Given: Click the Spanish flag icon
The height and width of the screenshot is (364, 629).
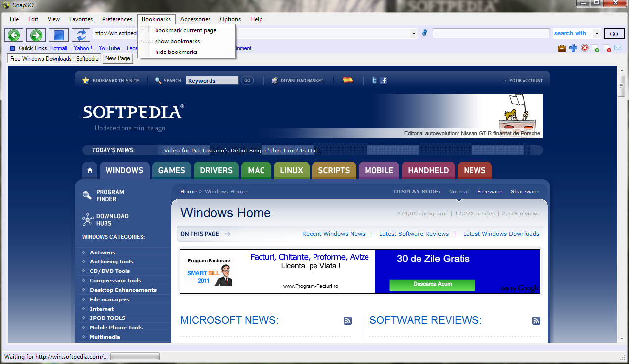Looking at the screenshot, I should coord(348,80).
